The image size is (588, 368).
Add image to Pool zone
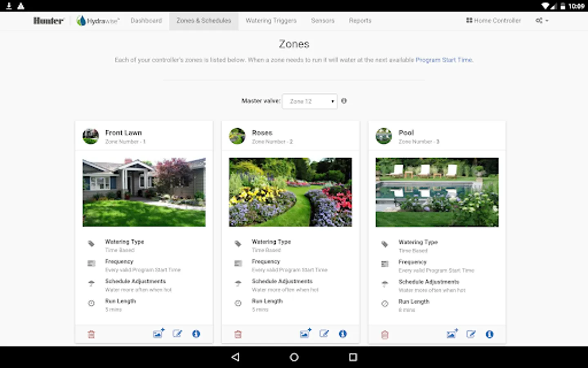[452, 334]
